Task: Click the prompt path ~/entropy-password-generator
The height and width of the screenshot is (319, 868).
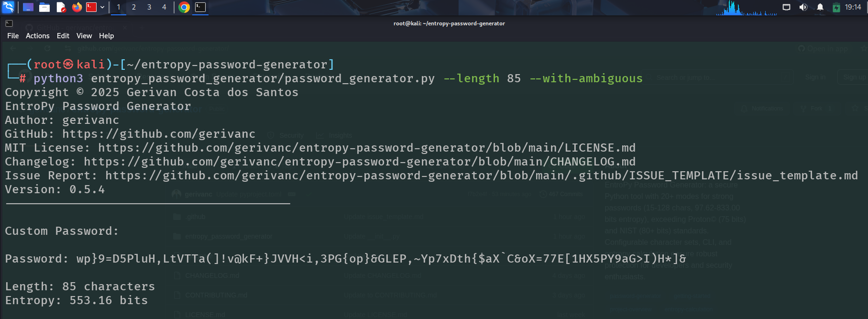Action: [x=227, y=65]
